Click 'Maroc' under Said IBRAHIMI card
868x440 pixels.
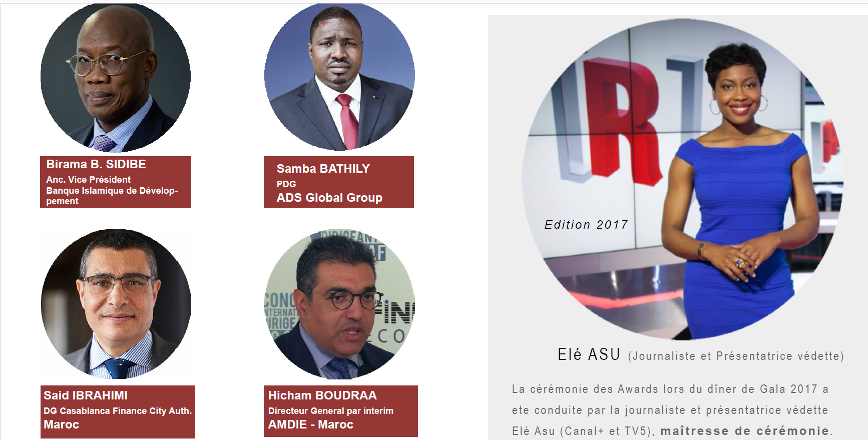tap(61, 424)
